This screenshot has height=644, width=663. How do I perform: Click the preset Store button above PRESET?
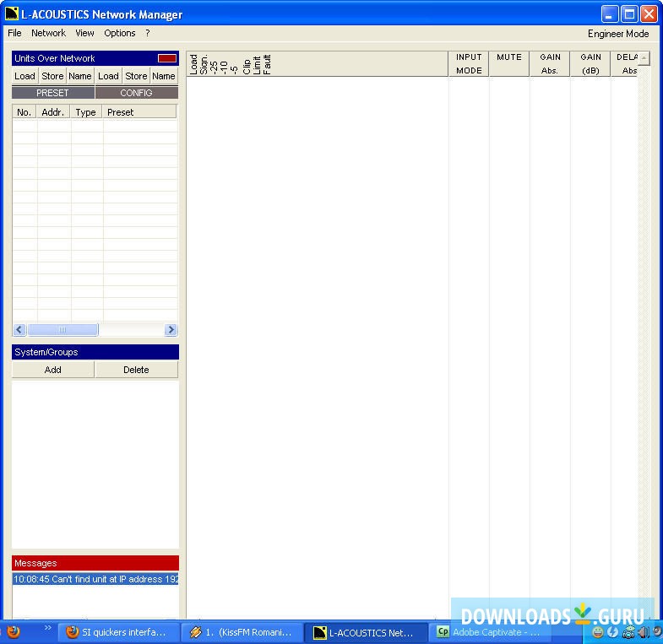tap(52, 76)
